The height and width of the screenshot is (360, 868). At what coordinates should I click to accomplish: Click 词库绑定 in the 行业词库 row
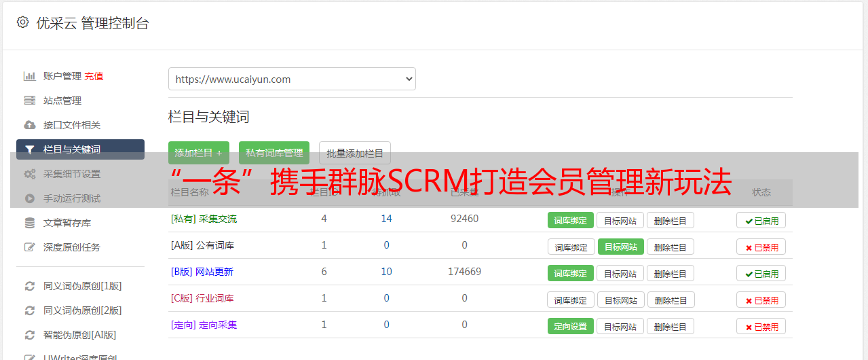pos(571,300)
